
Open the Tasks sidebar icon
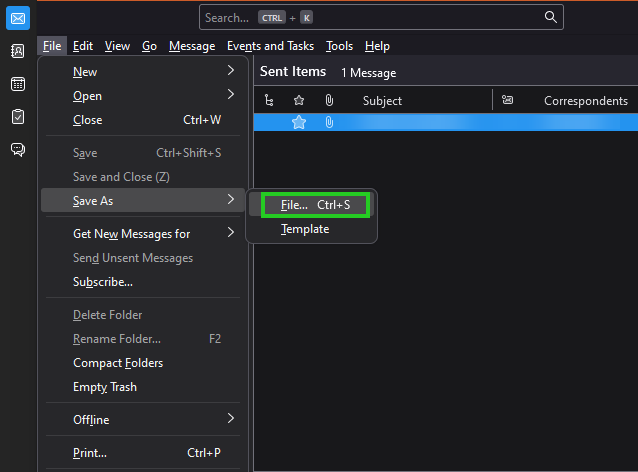point(18,117)
